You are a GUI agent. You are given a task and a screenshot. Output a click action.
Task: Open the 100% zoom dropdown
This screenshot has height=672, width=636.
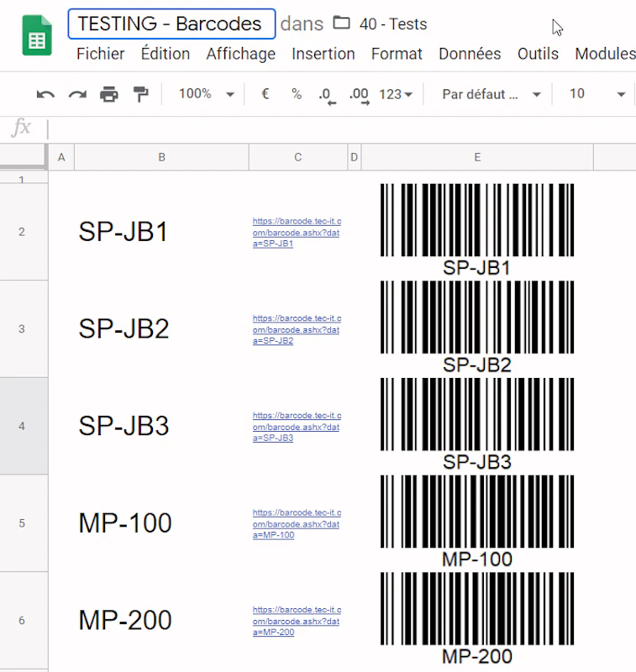tap(206, 94)
